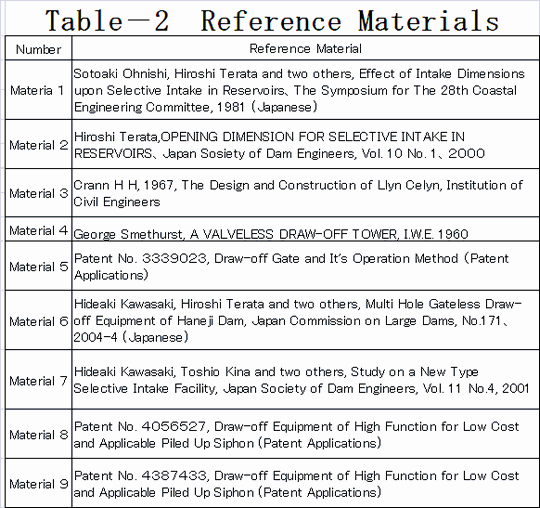
Task: Select the Haneji Dam reference cell
Action: pyautogui.click(x=305, y=320)
